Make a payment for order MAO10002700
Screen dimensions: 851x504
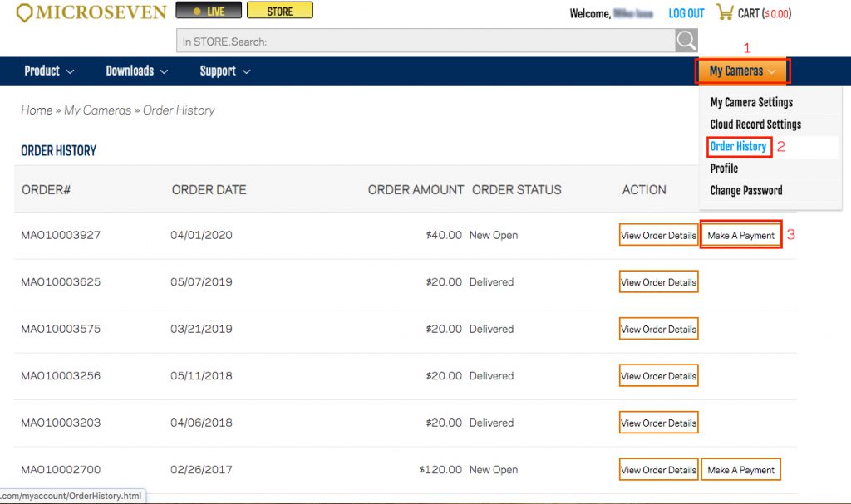tap(740, 470)
